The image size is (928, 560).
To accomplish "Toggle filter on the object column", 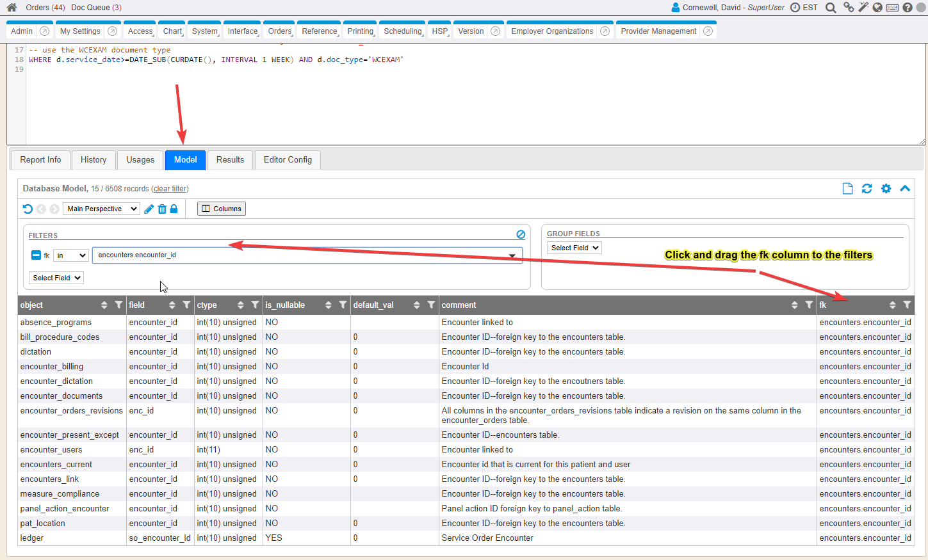I will pos(118,305).
